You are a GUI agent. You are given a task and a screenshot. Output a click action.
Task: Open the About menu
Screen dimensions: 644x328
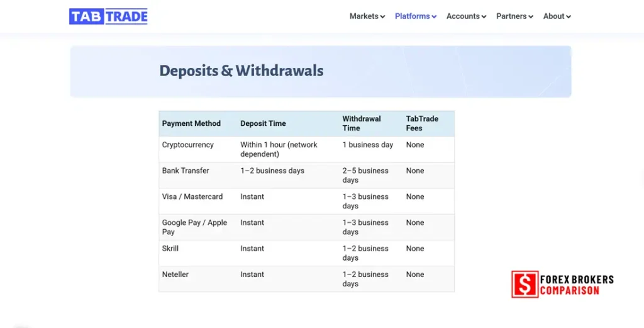coord(557,16)
